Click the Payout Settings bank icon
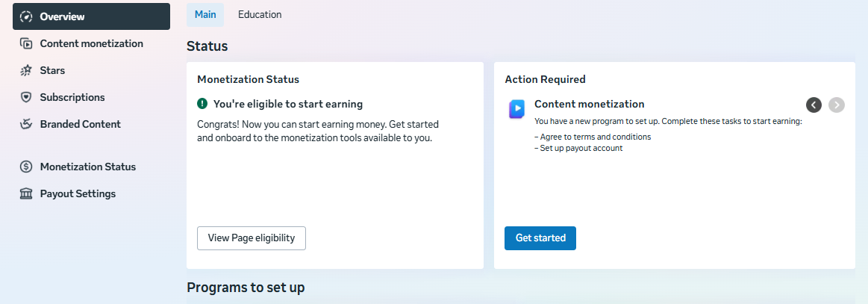This screenshot has height=304, width=868. [26, 193]
